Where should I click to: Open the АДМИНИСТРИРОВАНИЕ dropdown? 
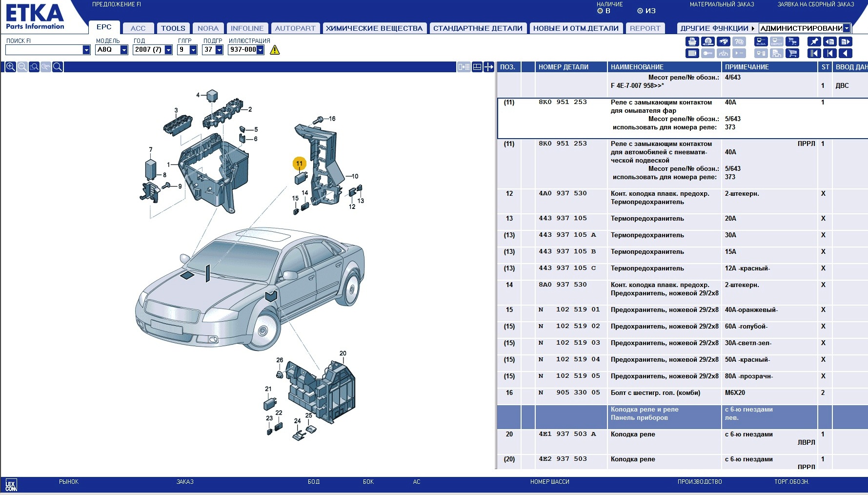point(847,28)
